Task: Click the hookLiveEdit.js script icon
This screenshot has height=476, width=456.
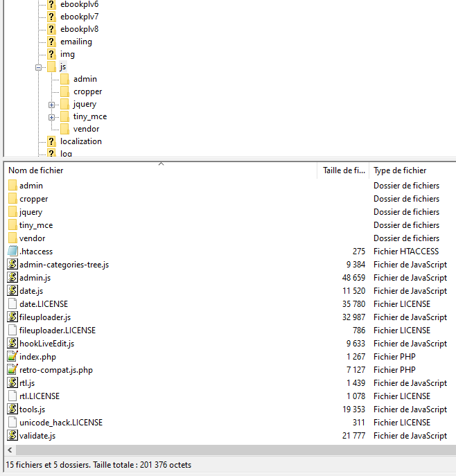Action: point(12,344)
